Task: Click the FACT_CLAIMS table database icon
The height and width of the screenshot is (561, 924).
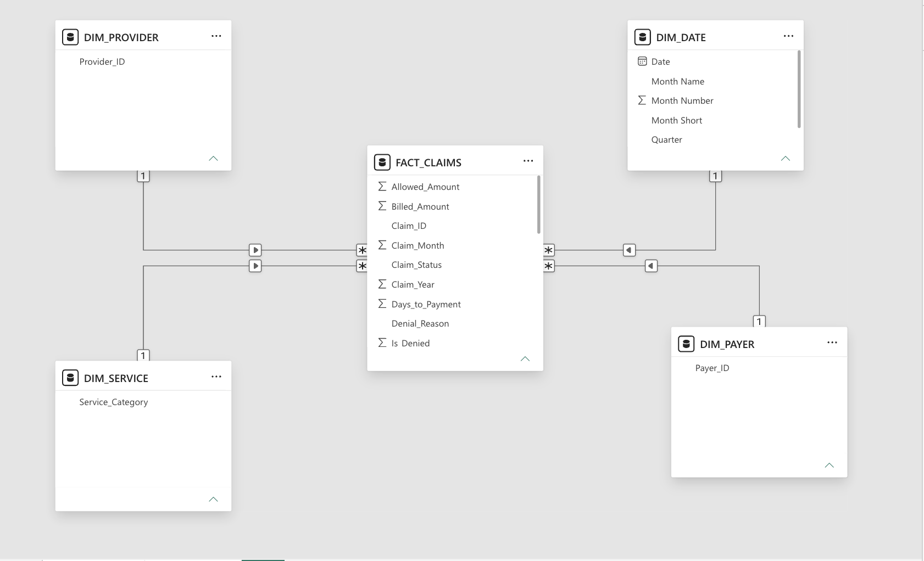Action: 382,162
